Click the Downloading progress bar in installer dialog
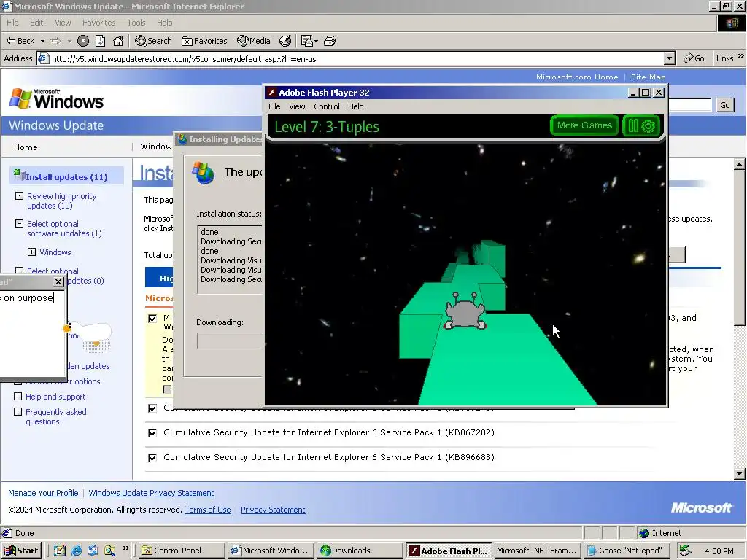 pos(230,341)
